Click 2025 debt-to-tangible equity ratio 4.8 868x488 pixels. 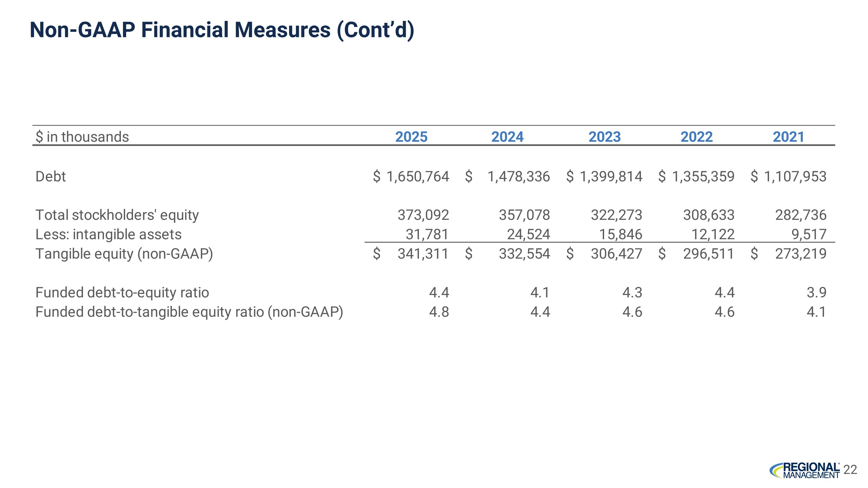pos(439,312)
